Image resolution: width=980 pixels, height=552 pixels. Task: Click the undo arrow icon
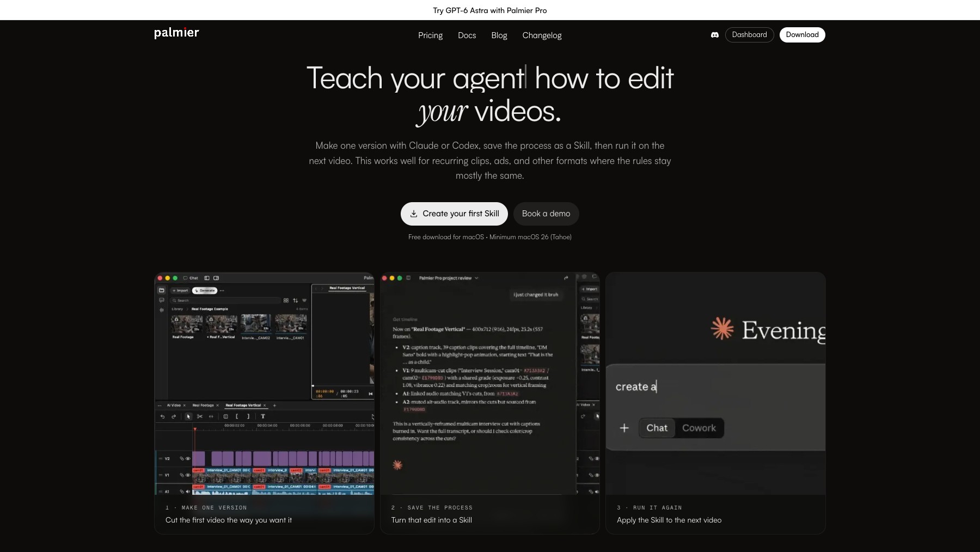162,416
